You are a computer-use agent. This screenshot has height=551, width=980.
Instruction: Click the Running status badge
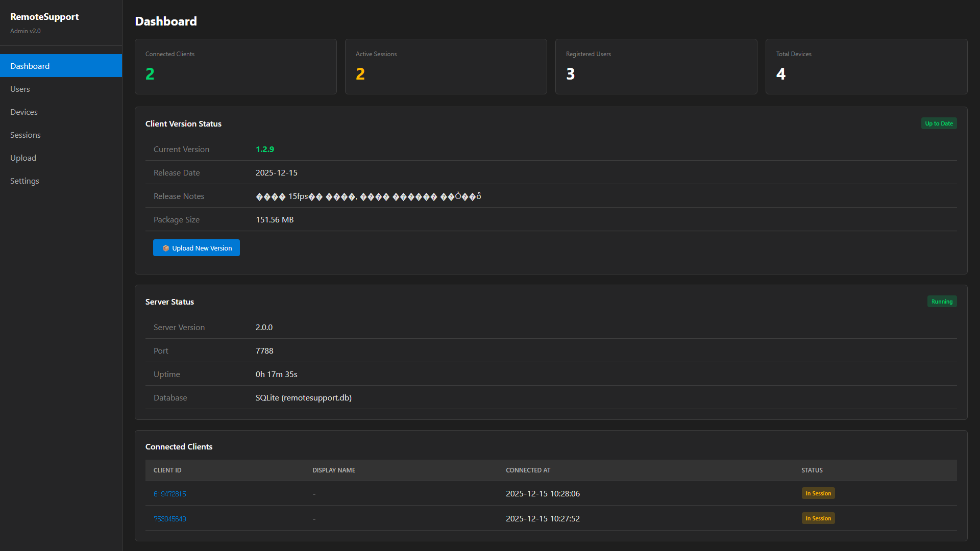[942, 302]
